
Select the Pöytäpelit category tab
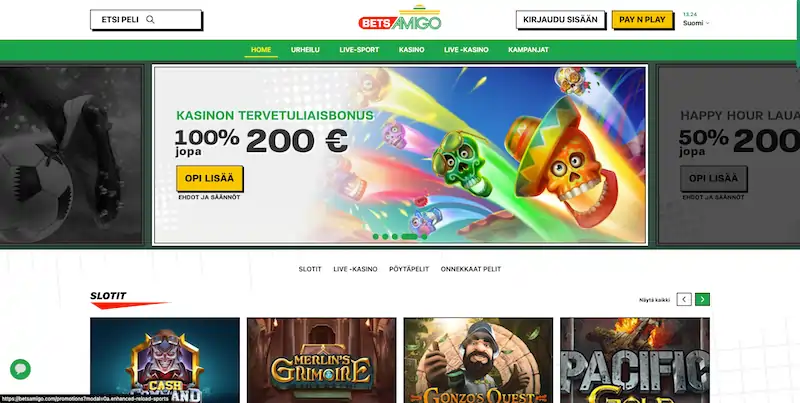tap(409, 269)
